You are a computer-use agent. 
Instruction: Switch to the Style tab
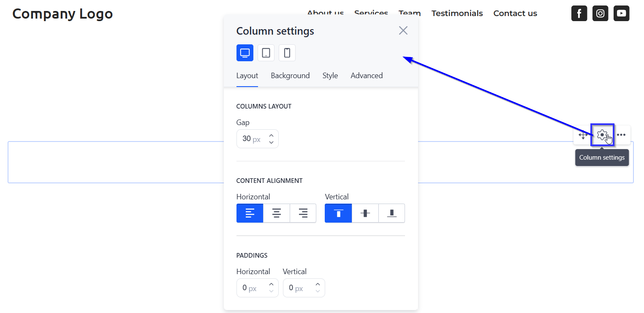pos(330,76)
